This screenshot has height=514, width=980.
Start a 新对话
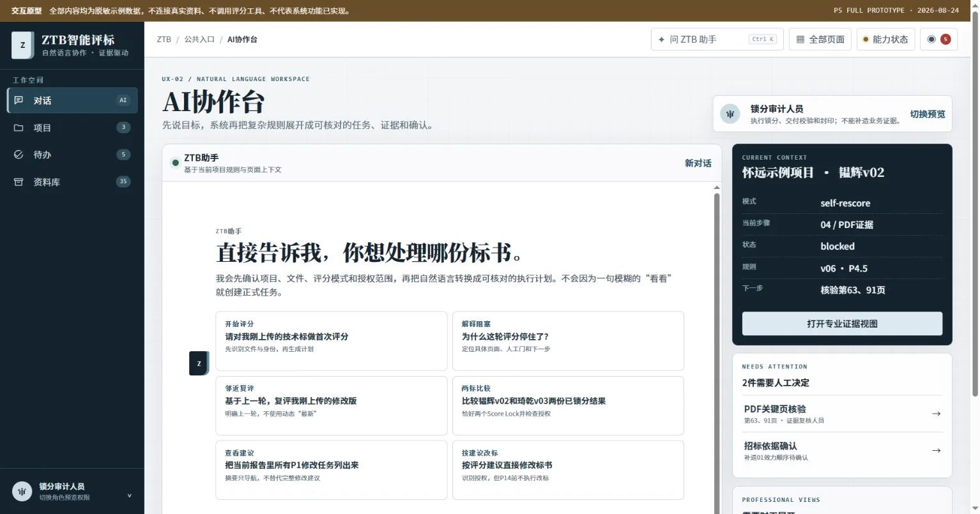pos(698,163)
